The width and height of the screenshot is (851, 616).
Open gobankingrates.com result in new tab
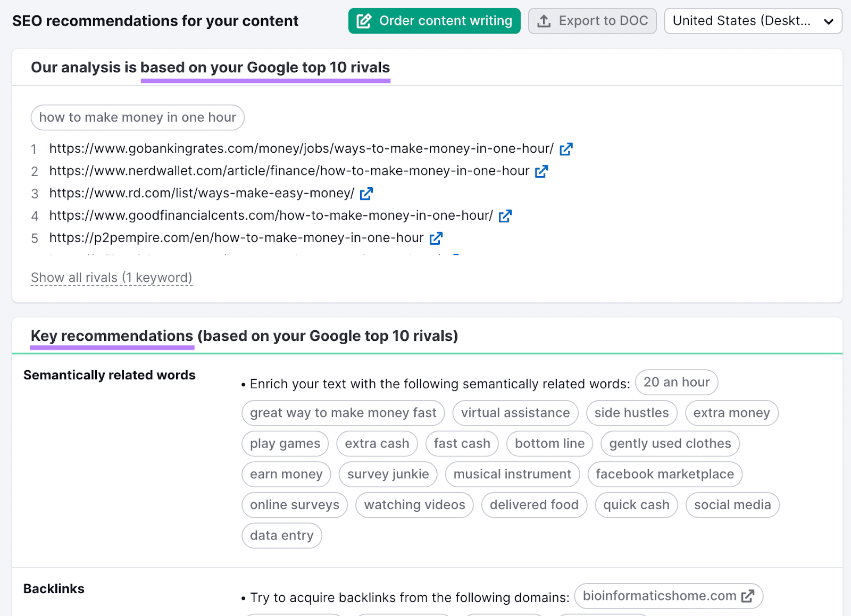(x=566, y=149)
